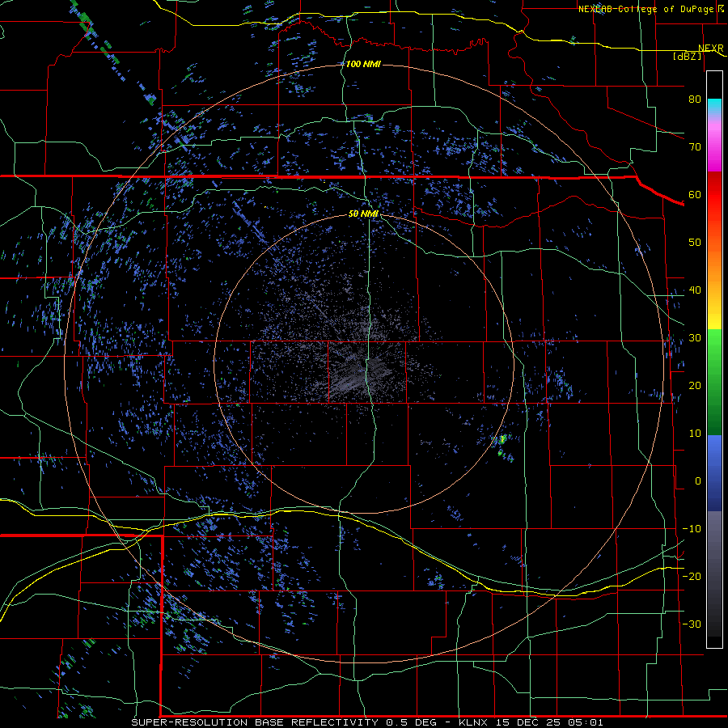Click the -30 value on the dBZ scale
728x728 pixels.
click(x=692, y=624)
